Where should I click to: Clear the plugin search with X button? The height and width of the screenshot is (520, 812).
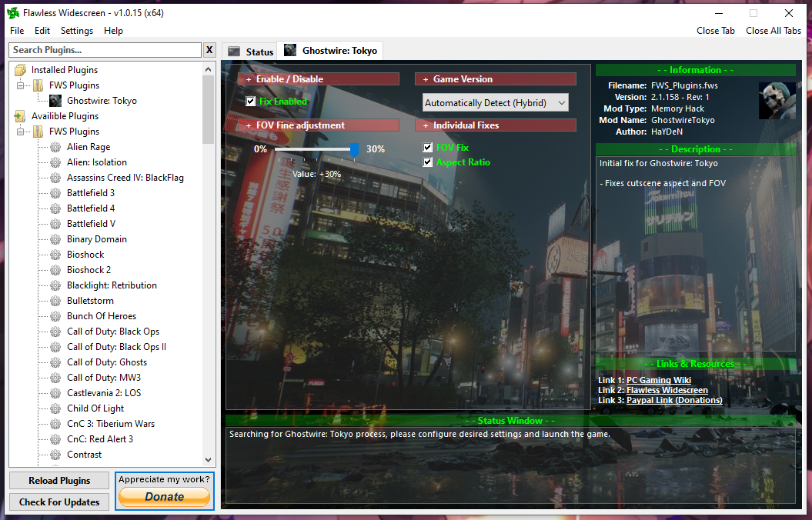point(209,50)
